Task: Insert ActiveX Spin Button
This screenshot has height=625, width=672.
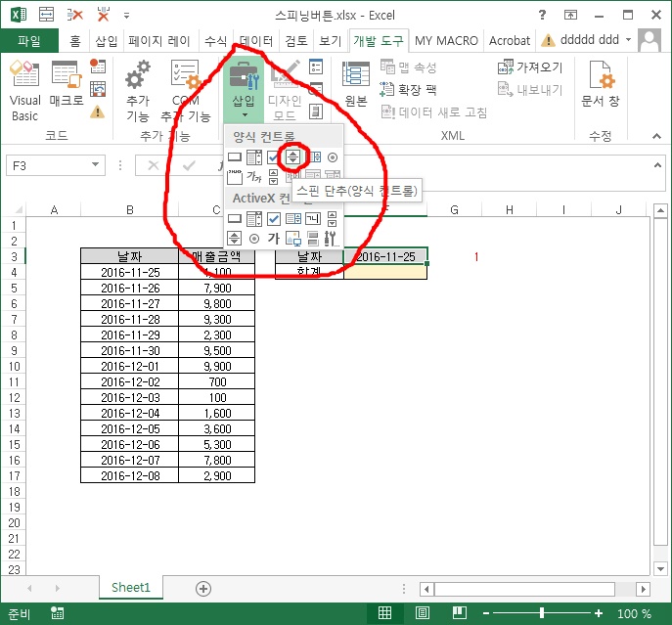Action: (235, 238)
